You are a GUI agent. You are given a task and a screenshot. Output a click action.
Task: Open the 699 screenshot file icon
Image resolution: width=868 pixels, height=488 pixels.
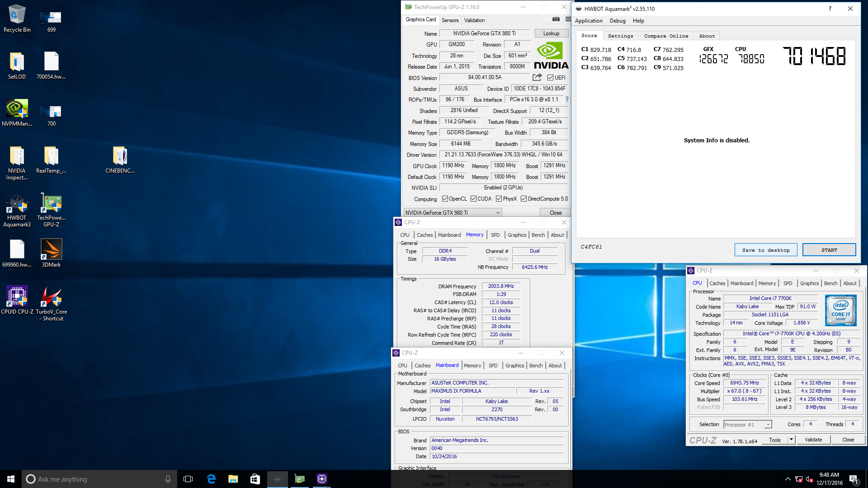pos(51,22)
